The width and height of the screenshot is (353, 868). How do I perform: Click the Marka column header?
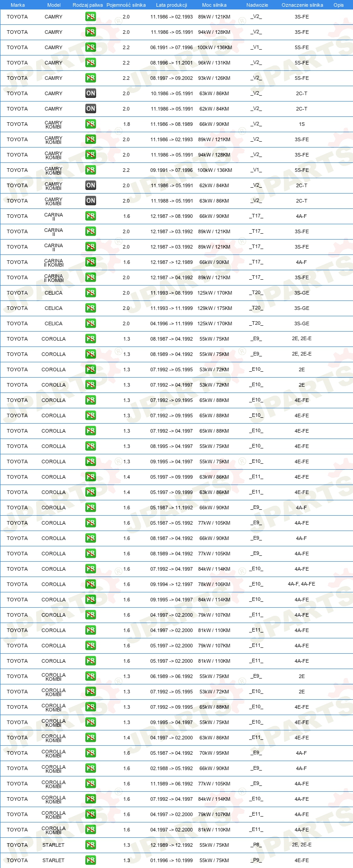18,5
